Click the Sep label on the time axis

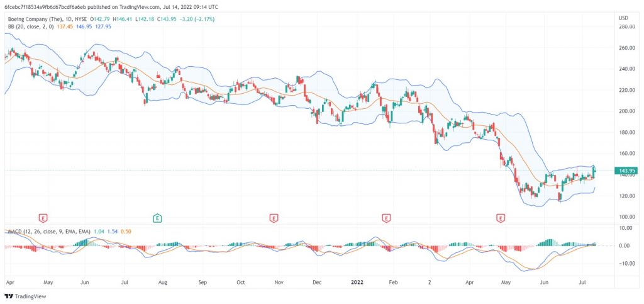202,283
